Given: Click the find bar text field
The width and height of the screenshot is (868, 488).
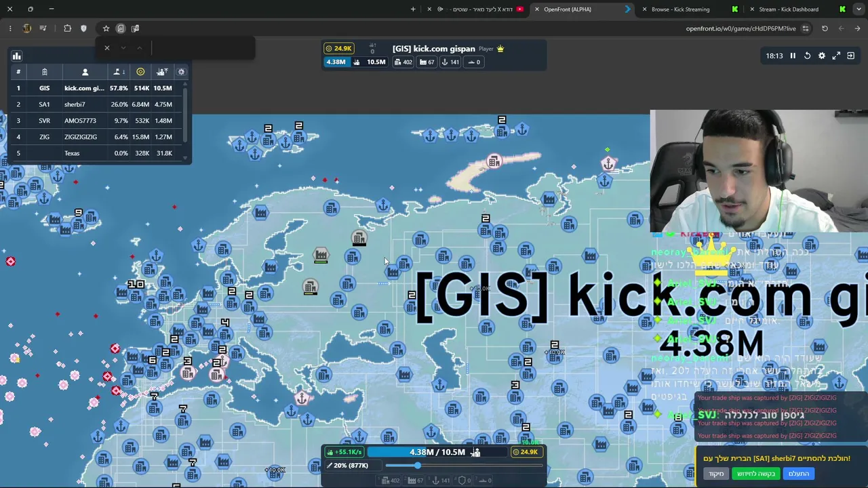Looking at the screenshot, I should (202, 48).
